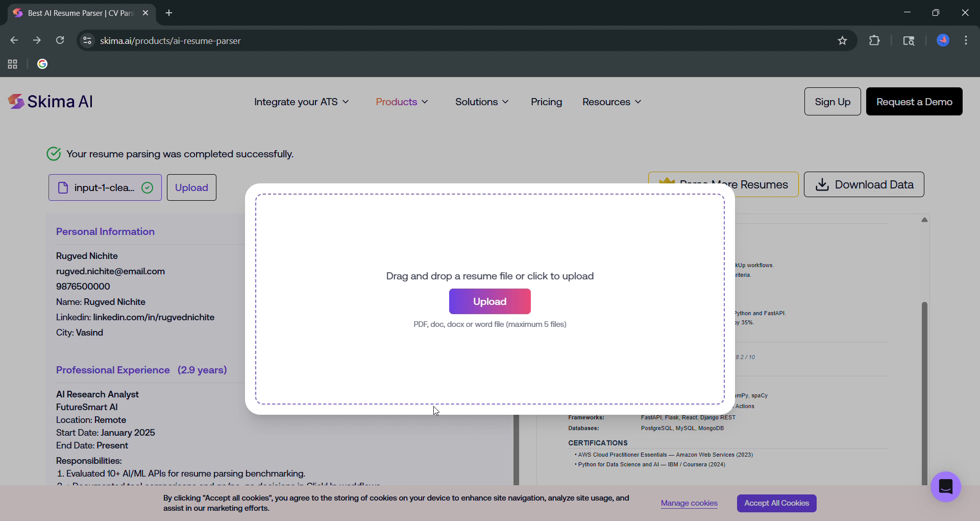Click the Sign Up button
Viewport: 980px width, 521px height.
coord(832,101)
